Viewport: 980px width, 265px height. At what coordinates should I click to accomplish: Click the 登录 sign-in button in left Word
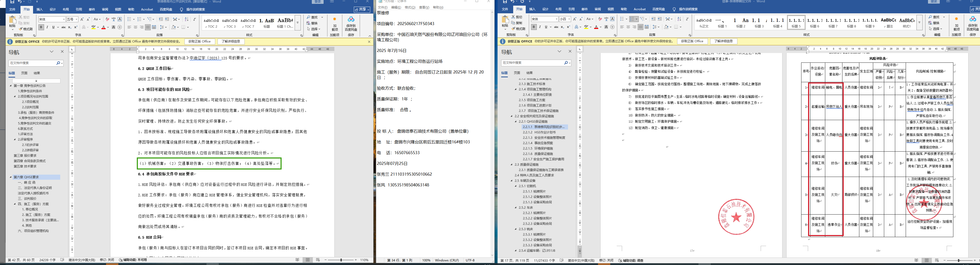click(x=318, y=2)
